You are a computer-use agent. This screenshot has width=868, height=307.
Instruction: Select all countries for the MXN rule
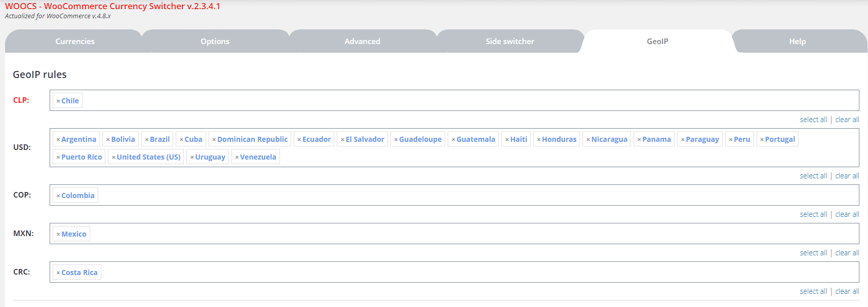coord(813,253)
